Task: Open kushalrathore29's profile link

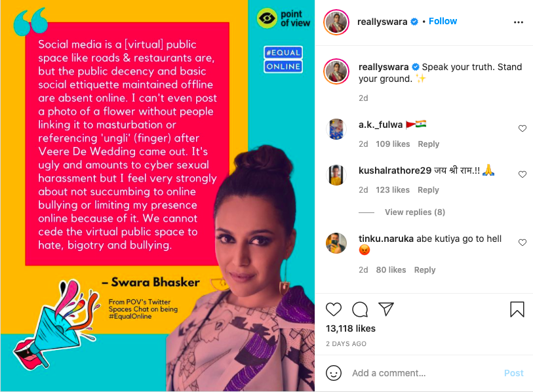Action: coord(395,170)
